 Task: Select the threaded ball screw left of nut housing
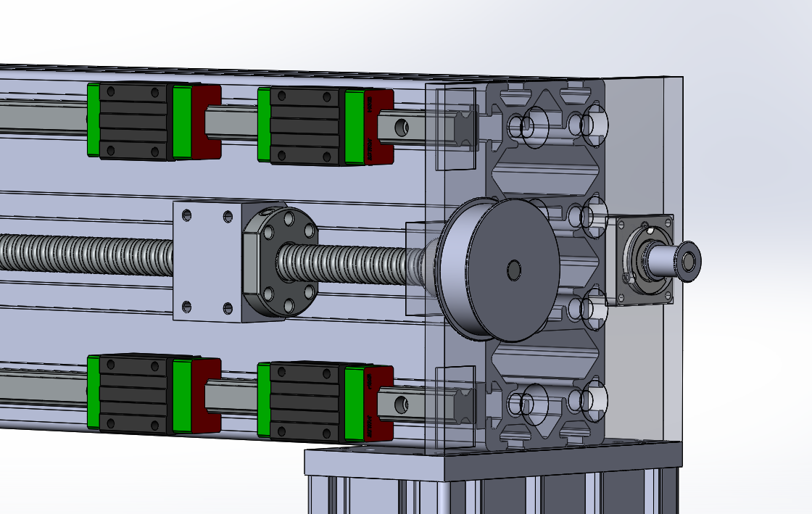86,254
